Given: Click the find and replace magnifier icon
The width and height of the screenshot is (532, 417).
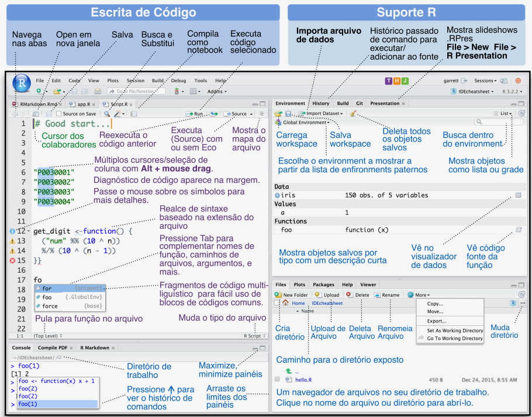Looking at the screenshot, I should point(107,114).
